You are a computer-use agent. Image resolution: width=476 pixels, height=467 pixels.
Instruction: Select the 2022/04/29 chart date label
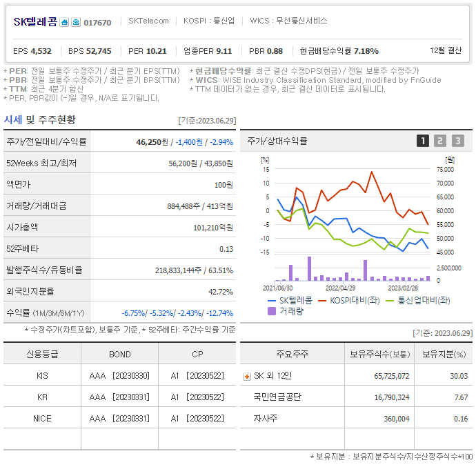[340, 288]
